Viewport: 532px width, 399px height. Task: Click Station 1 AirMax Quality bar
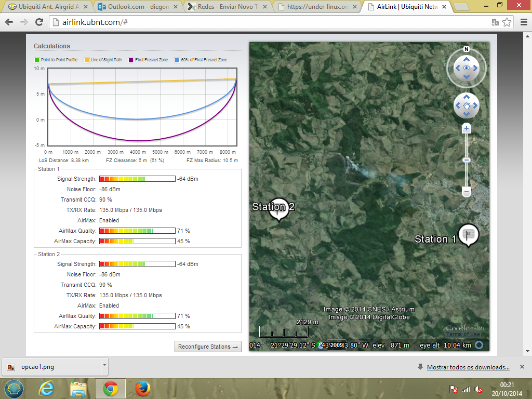pyautogui.click(x=137, y=231)
